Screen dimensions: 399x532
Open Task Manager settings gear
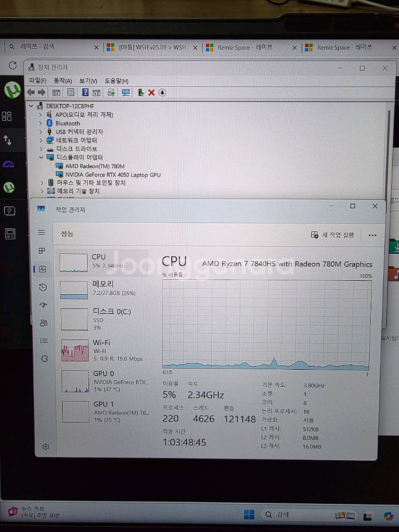[x=46, y=447]
